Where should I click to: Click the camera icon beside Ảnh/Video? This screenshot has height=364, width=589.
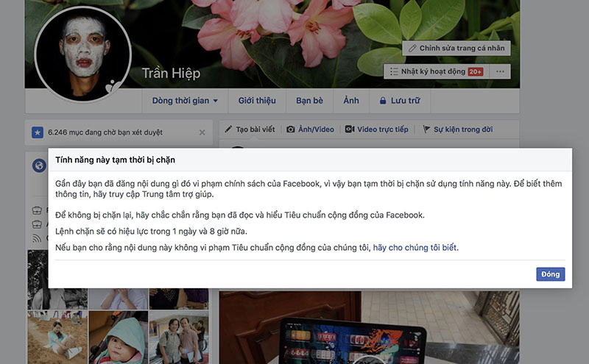pos(291,129)
